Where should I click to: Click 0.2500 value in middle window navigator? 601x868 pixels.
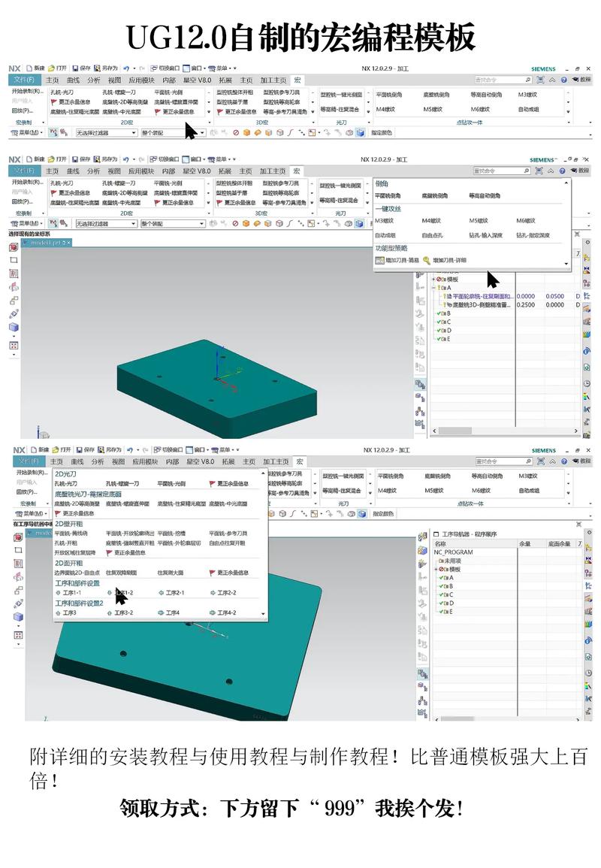[526, 305]
